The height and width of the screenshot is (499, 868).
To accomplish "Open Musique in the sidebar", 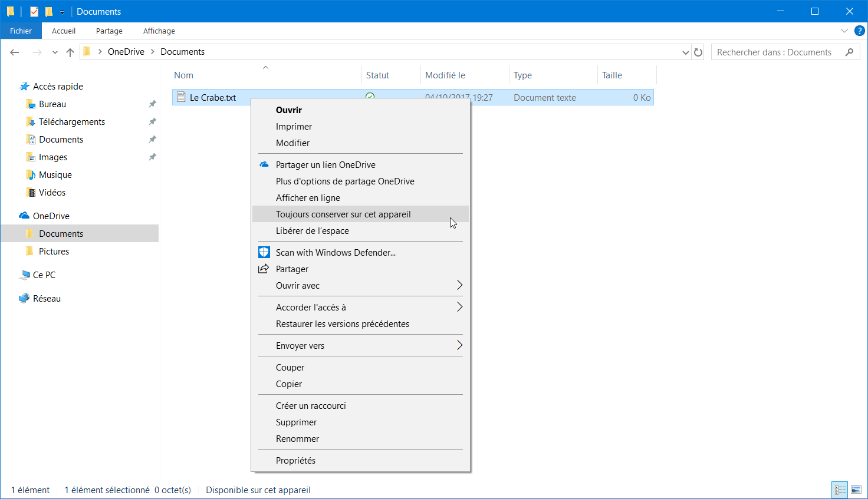I will [x=55, y=175].
